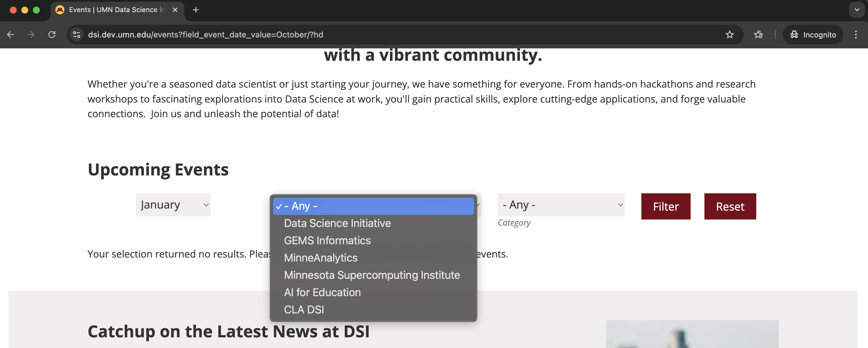Open a new browser tab

point(196,10)
